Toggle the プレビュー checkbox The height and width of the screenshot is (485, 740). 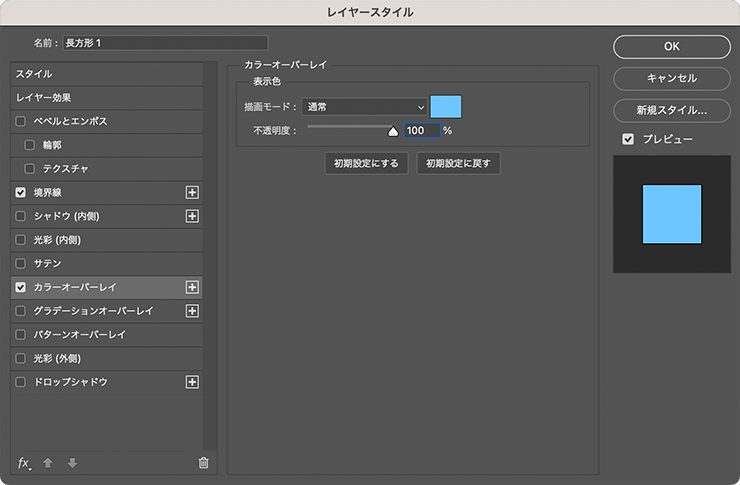(628, 139)
